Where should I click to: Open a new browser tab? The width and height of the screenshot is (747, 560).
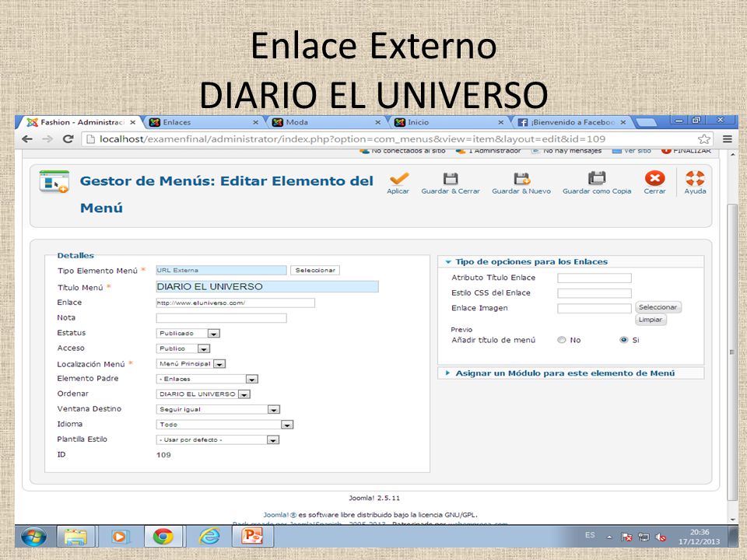[x=646, y=122]
